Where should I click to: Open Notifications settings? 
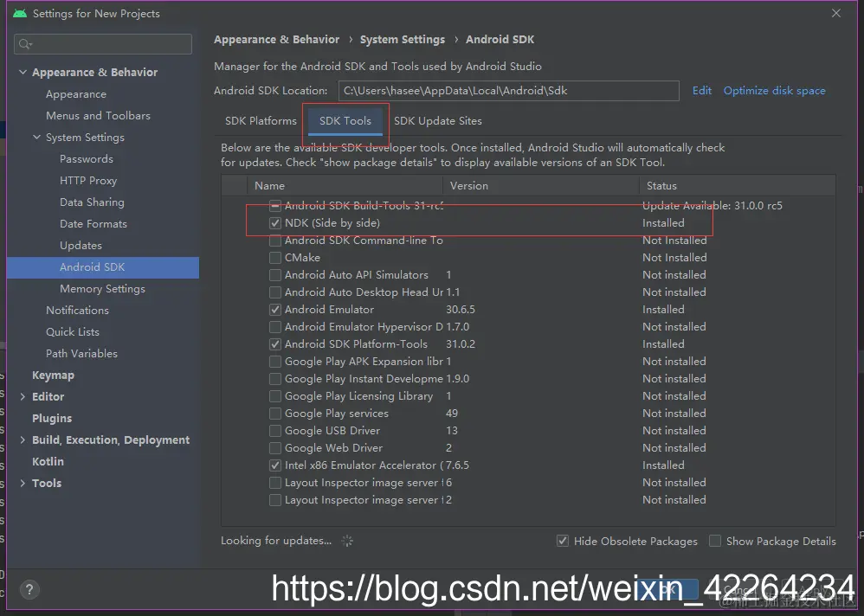pos(77,311)
